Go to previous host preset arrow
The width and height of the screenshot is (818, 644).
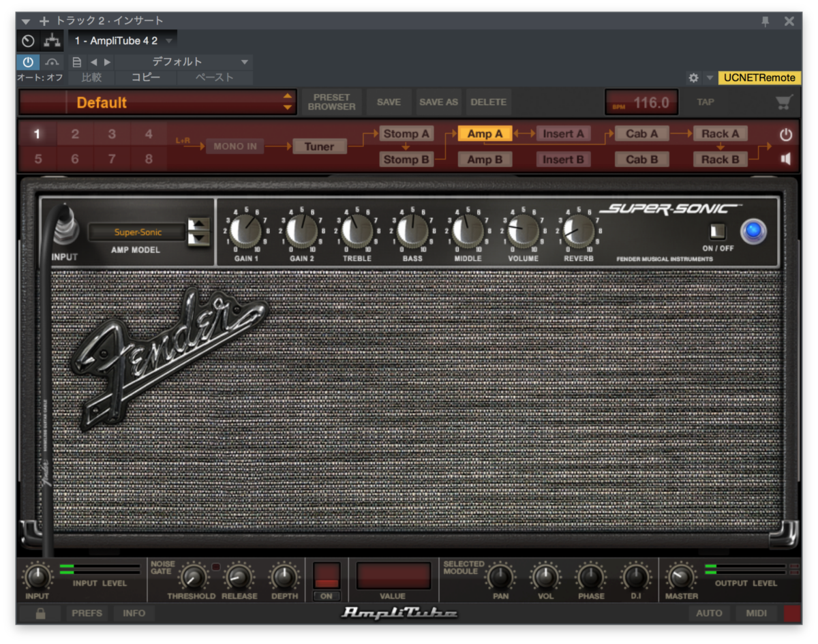93,62
